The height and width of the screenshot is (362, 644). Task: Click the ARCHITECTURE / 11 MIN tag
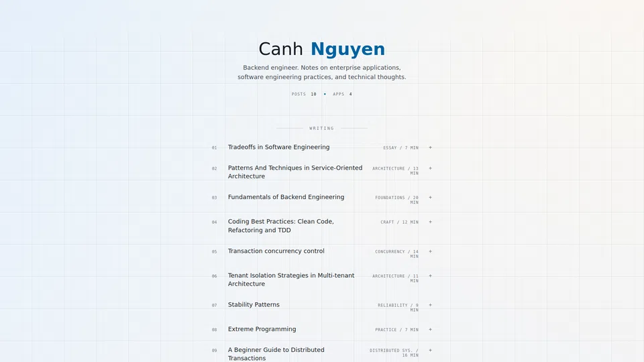pos(396,278)
